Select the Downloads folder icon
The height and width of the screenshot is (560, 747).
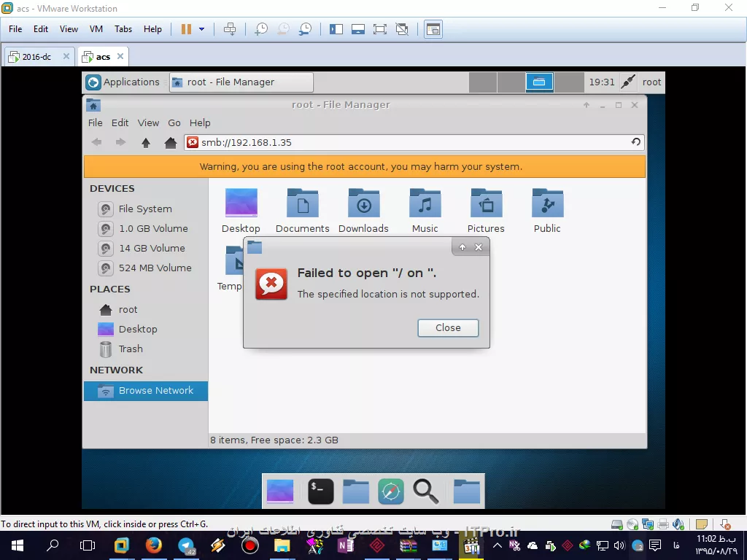point(363,210)
